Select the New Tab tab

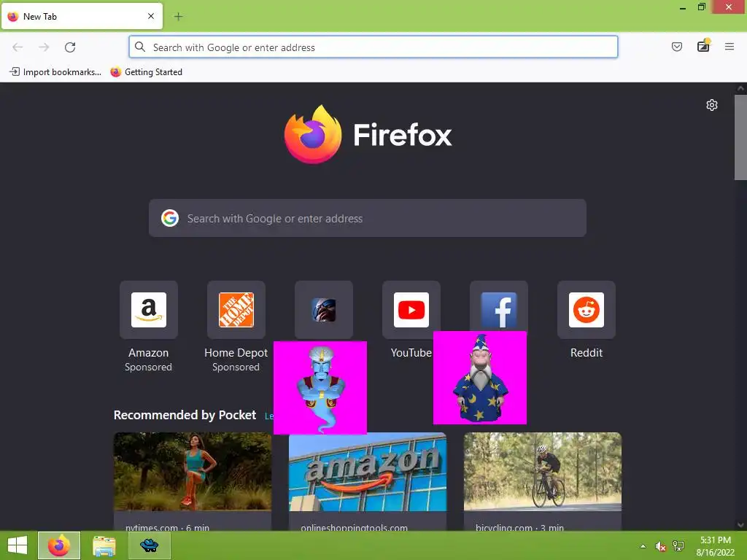pyautogui.click(x=82, y=16)
